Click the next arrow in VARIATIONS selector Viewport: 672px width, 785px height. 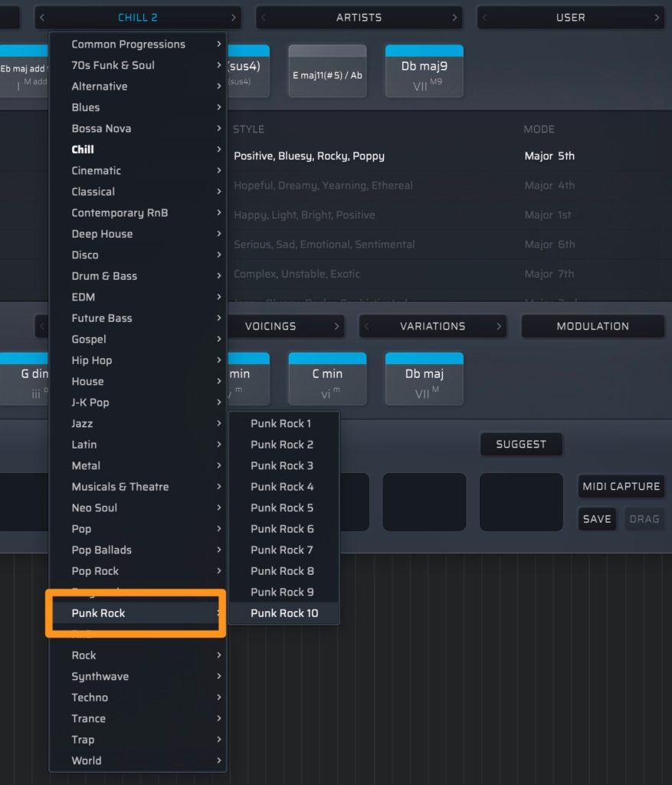tap(498, 327)
